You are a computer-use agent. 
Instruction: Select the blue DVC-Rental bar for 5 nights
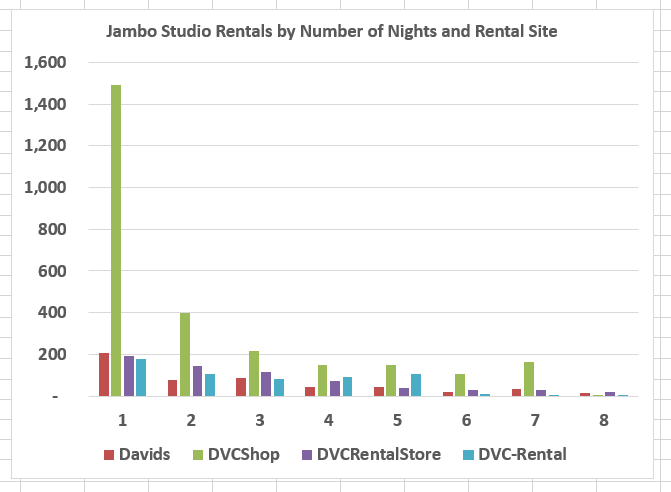coord(415,385)
